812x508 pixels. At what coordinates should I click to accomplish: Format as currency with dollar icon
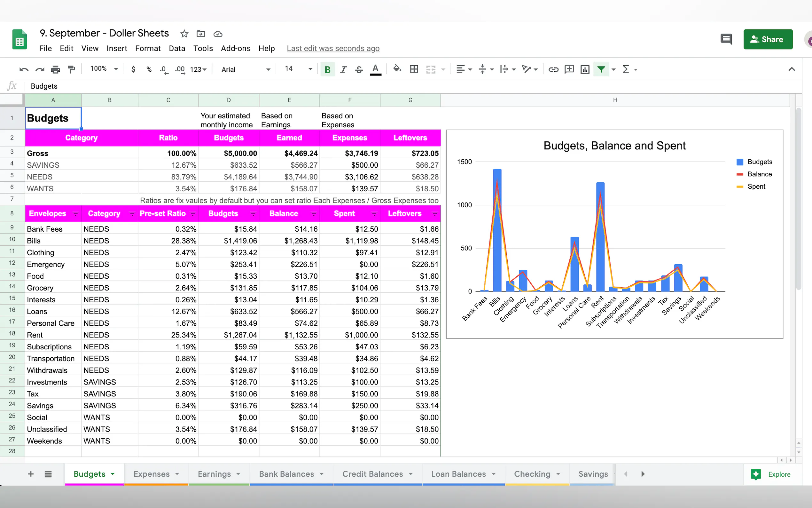133,69
